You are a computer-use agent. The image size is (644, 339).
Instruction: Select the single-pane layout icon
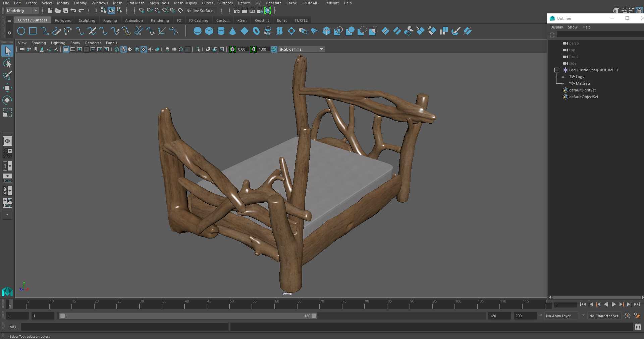coord(7,141)
